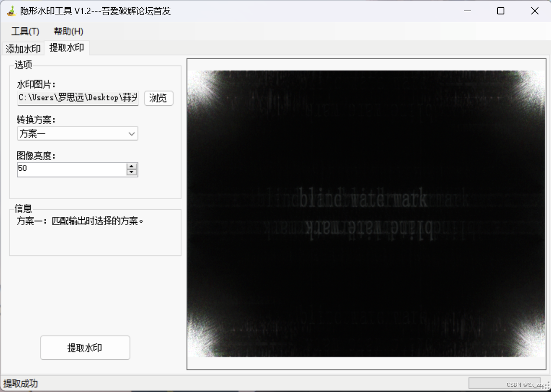551x392 pixels.
Task: Click the window resize grip icon
Action: pos(547,386)
